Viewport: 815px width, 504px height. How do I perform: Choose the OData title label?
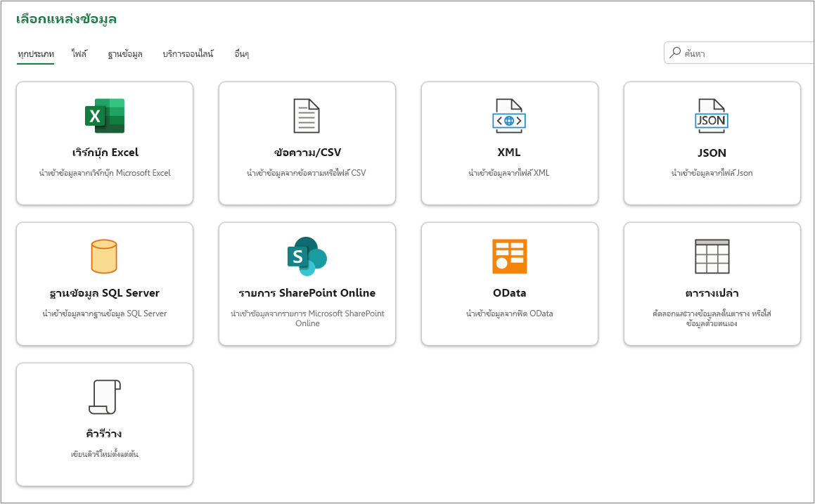(x=509, y=293)
